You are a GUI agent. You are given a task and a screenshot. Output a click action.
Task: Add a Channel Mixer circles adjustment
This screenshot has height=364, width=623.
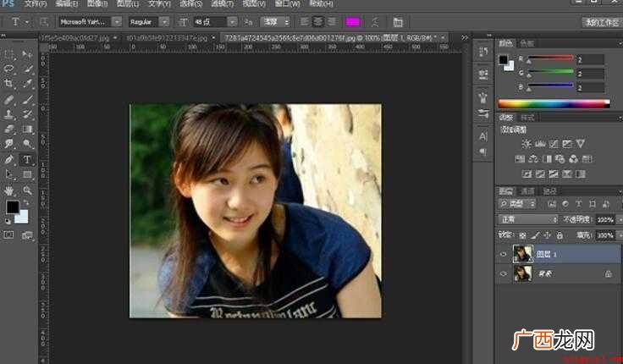tap(573, 159)
